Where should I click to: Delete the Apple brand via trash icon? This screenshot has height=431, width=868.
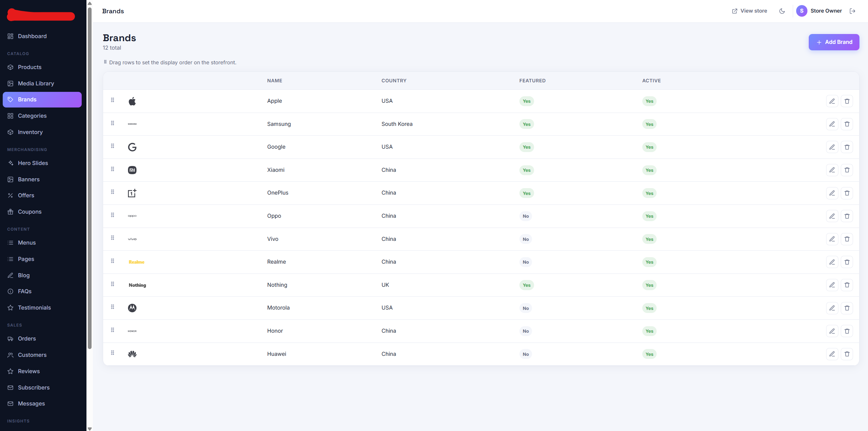847,101
